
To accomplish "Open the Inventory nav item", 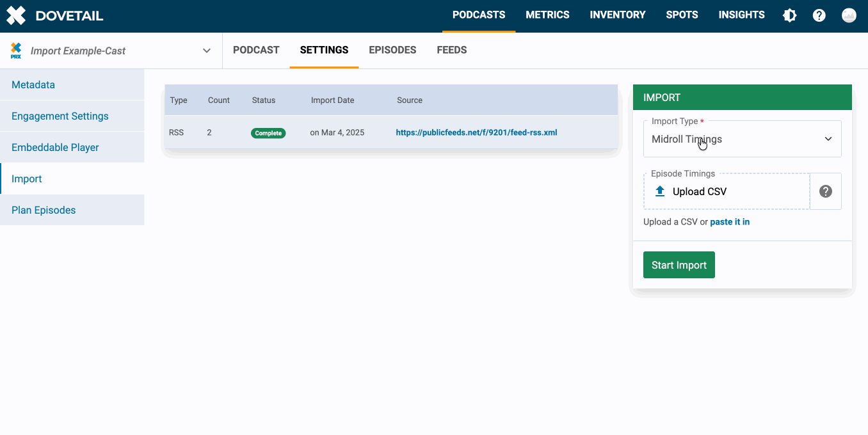I will (617, 15).
